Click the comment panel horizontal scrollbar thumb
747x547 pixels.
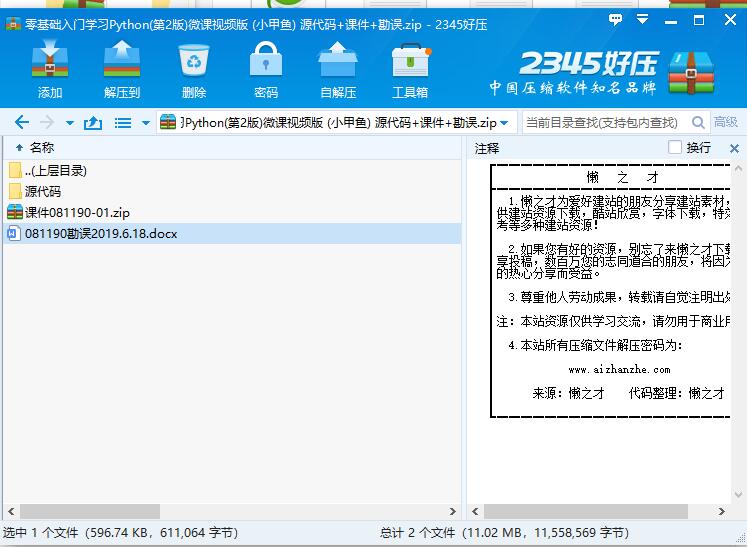click(x=586, y=511)
